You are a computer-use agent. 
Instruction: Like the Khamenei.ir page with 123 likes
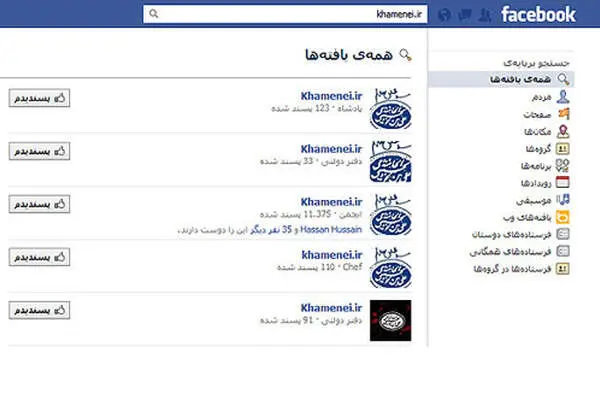click(x=39, y=98)
